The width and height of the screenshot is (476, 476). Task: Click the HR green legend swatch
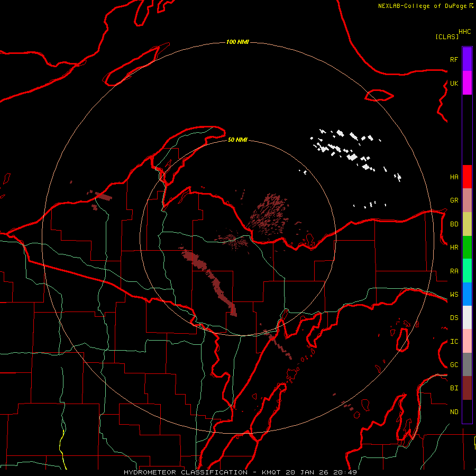(467, 248)
